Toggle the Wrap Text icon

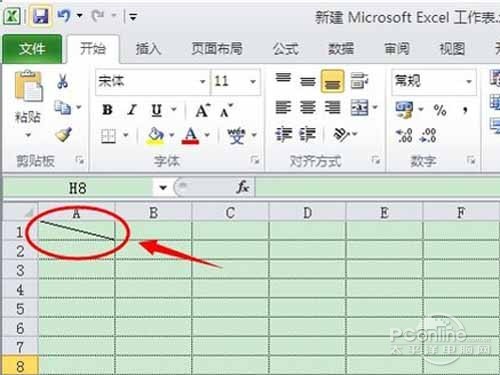click(x=359, y=81)
